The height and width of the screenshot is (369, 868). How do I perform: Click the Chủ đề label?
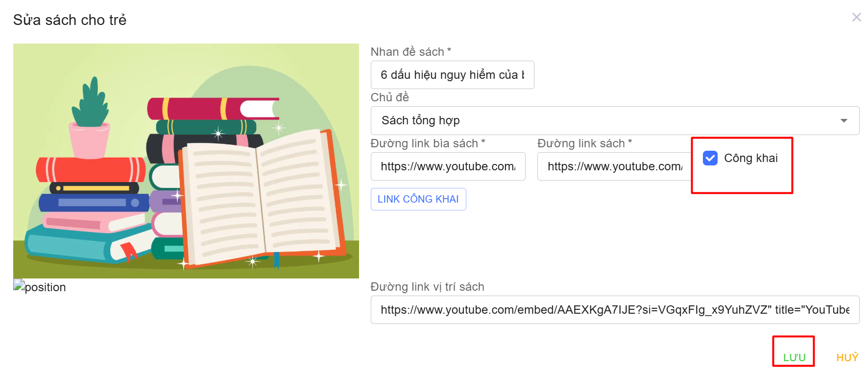(389, 97)
